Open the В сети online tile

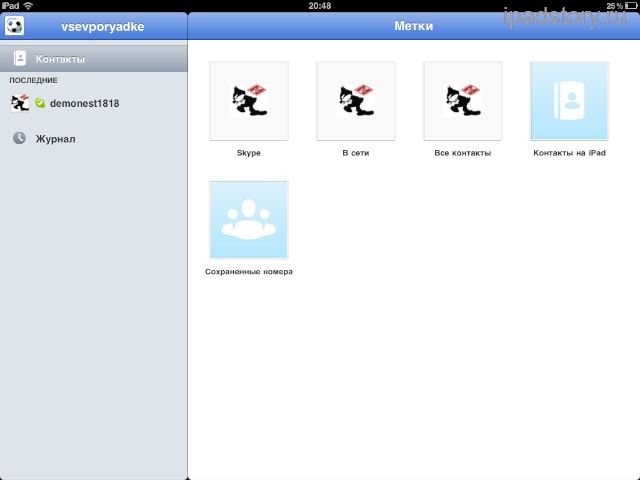tap(356, 101)
